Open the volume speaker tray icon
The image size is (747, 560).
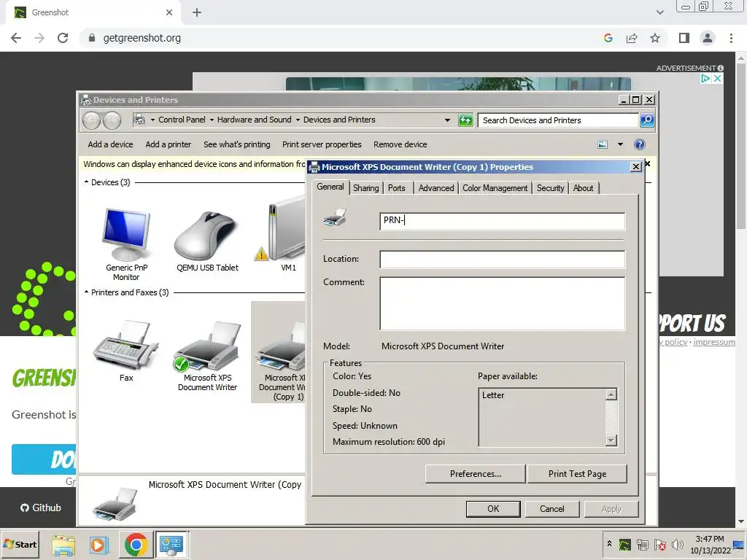(678, 545)
